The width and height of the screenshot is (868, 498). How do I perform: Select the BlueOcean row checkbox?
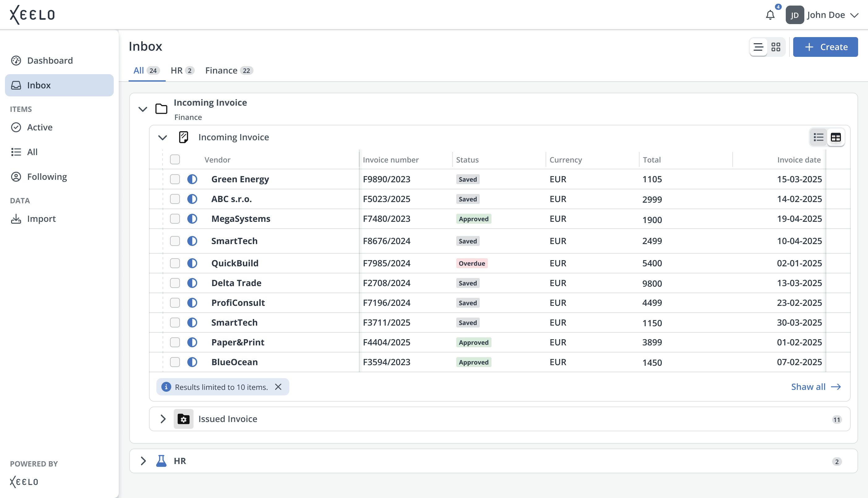click(175, 362)
